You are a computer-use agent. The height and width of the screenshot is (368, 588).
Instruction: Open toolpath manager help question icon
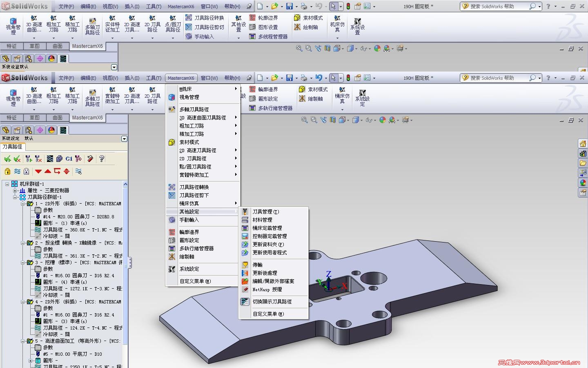click(x=102, y=159)
